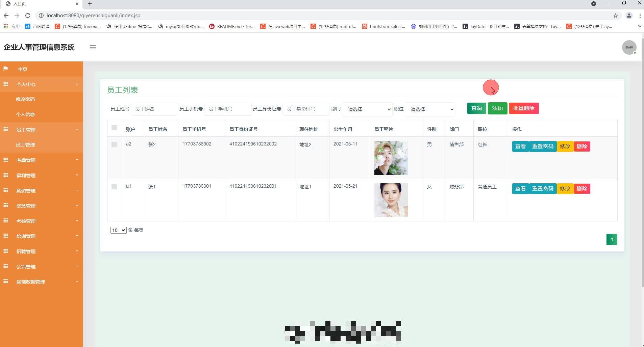The width and height of the screenshot is (644, 347).
Task: Reset password for 张2 via 重置密码
Action: pos(543,146)
